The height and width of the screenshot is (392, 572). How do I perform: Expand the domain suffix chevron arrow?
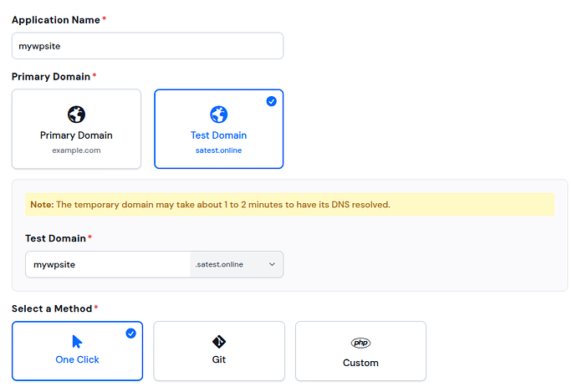click(272, 264)
